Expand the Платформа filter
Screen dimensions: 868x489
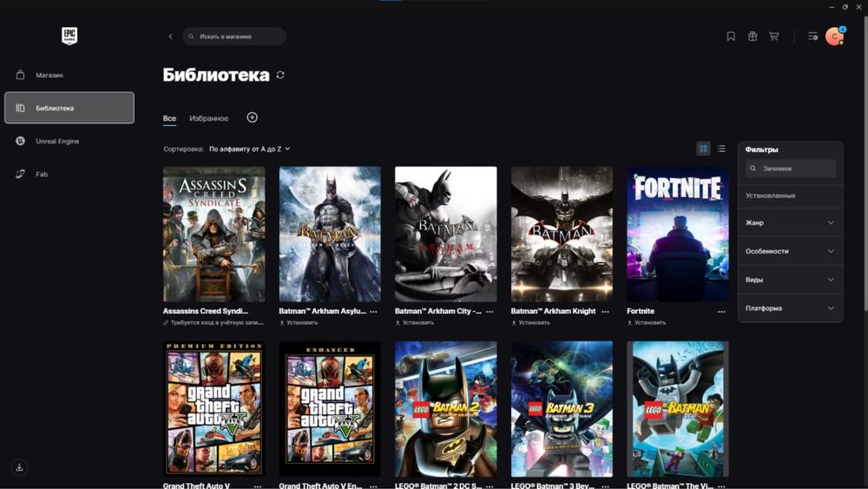pos(791,308)
